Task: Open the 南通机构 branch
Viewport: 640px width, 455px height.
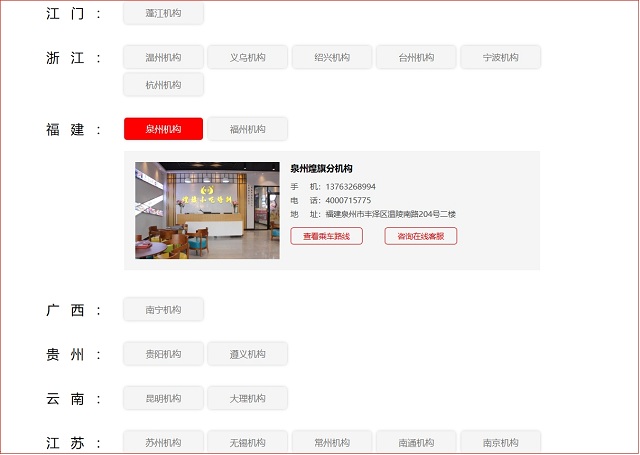Action: [x=416, y=442]
